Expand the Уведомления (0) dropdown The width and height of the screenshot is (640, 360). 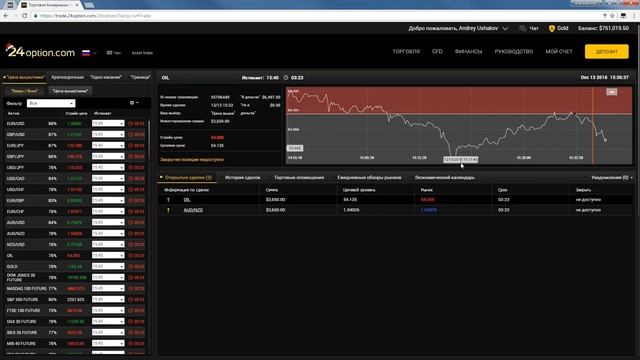tap(611, 178)
